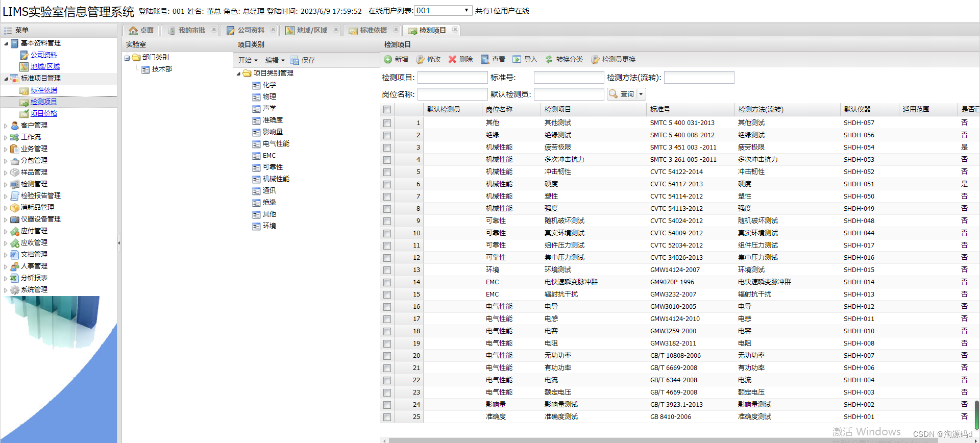The width and height of the screenshot is (980, 443).
Task: Check the row 1 其他测试 checkbox
Action: click(x=387, y=124)
